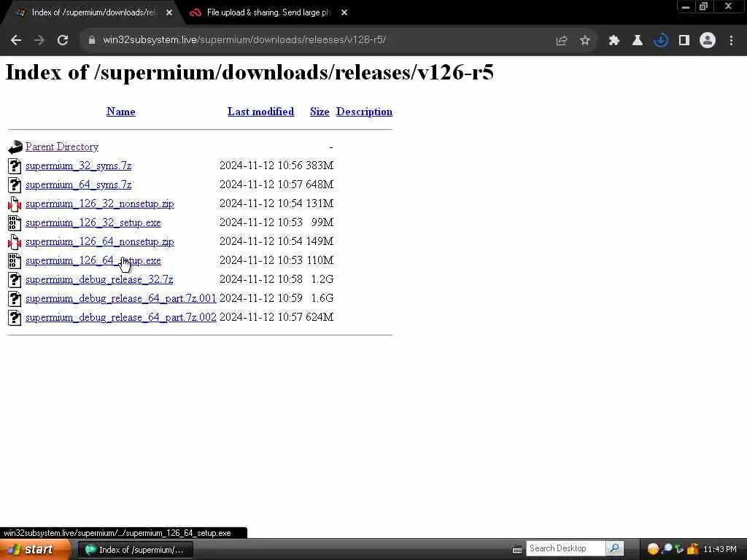
Task: Download supermium_debug_release_64_part.7z.001
Action: (x=121, y=298)
